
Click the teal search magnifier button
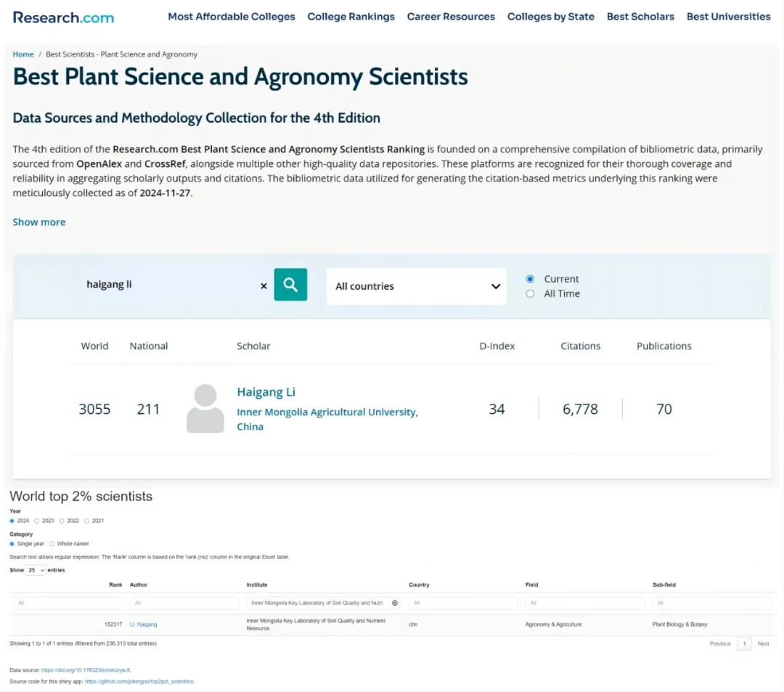point(290,285)
